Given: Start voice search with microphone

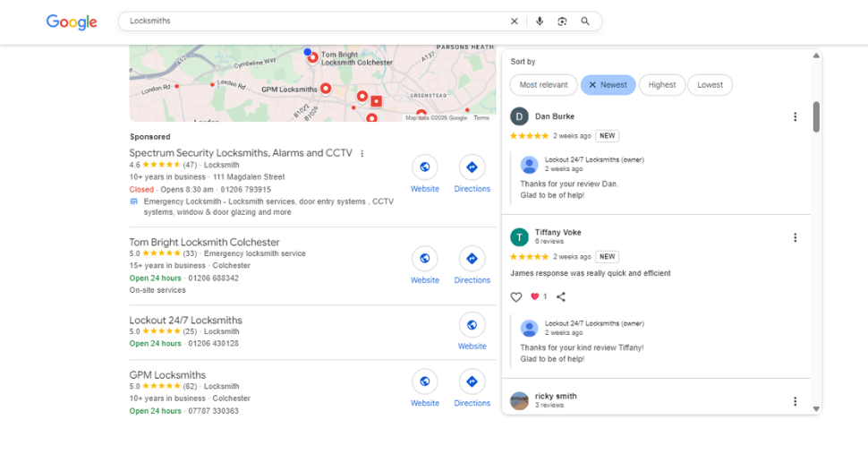Looking at the screenshot, I should point(540,21).
